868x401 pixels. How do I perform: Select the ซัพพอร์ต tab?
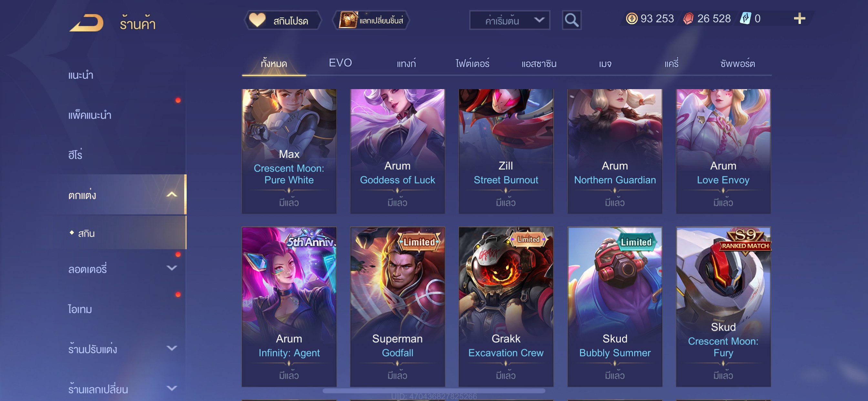tap(738, 63)
